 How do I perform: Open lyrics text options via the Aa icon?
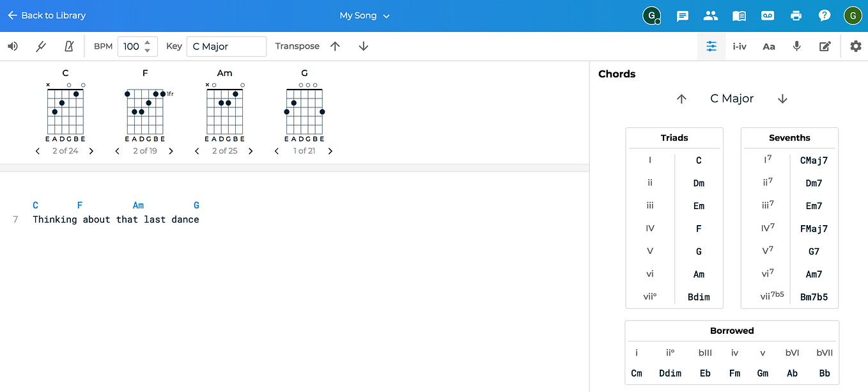click(768, 46)
